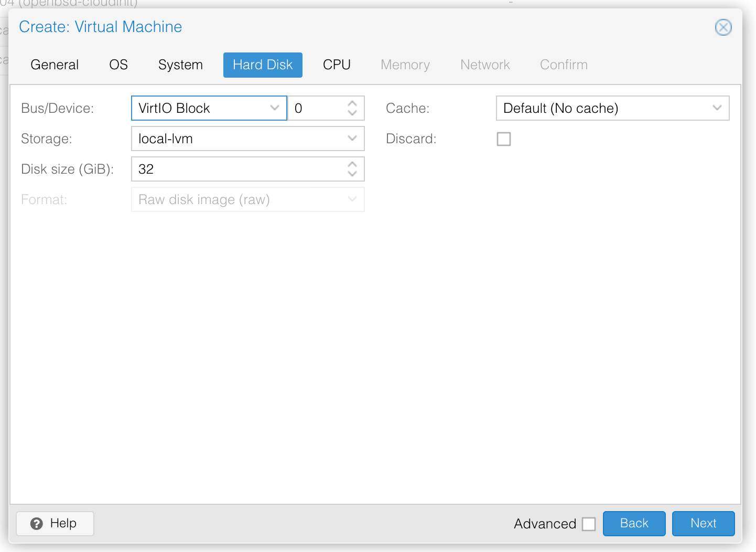This screenshot has height=552, width=756.
Task: Click the Help button
Action: click(x=55, y=523)
